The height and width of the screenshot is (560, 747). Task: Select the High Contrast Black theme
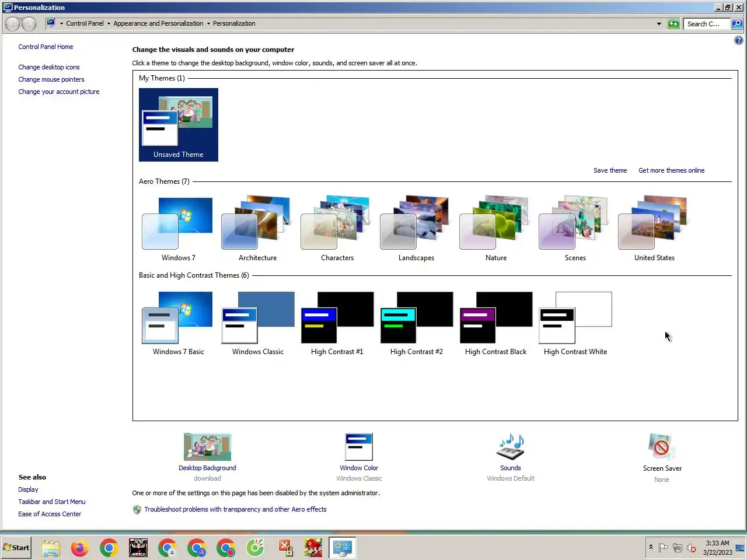[496, 324]
